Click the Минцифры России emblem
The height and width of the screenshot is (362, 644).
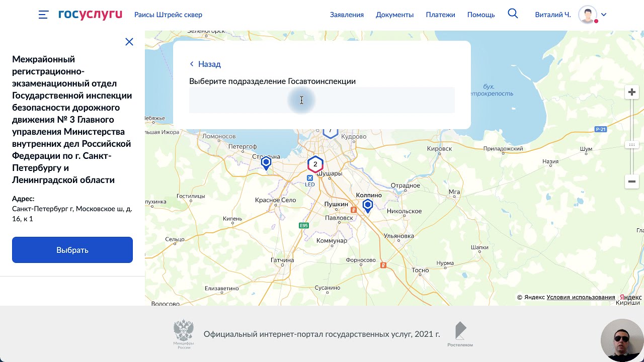184,334
